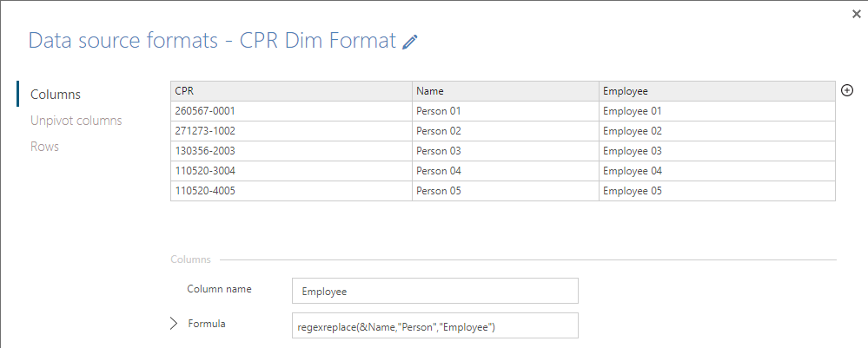Select the Person 03 cell
Screen dimensions: 868x348
point(506,151)
